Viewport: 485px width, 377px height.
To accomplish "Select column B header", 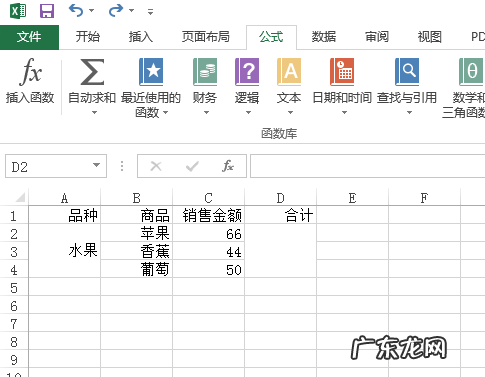I will click(x=137, y=198).
